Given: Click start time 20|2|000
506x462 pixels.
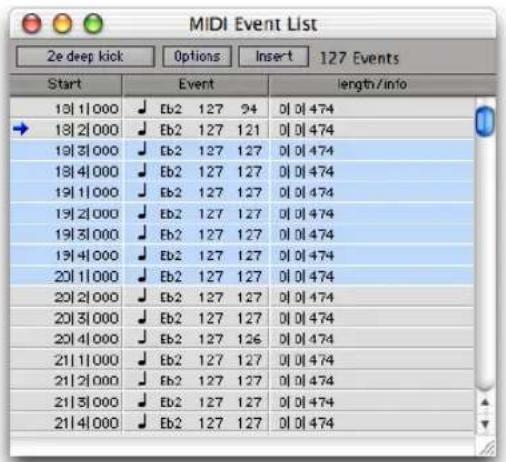Looking at the screenshot, I should 87,297.
